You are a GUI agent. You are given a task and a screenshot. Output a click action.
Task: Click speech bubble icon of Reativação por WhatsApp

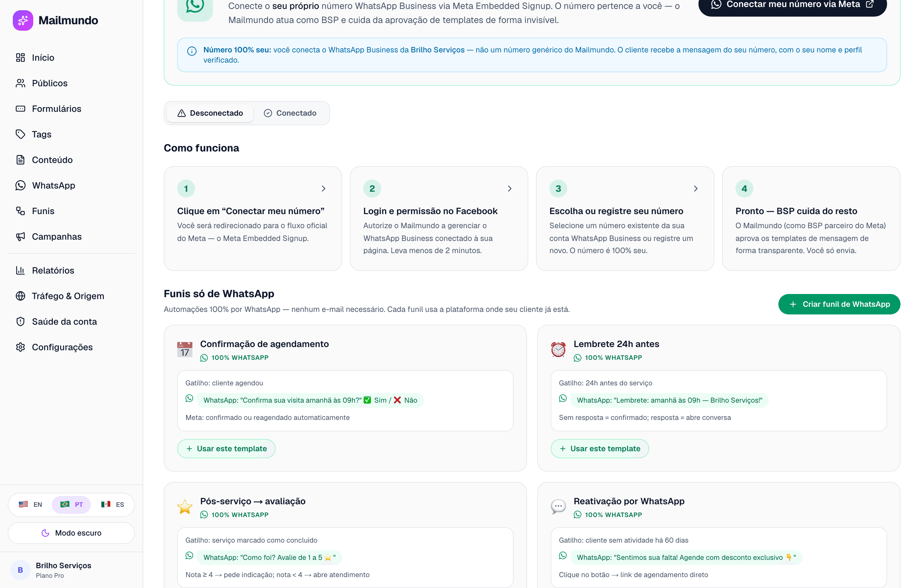coord(558,507)
